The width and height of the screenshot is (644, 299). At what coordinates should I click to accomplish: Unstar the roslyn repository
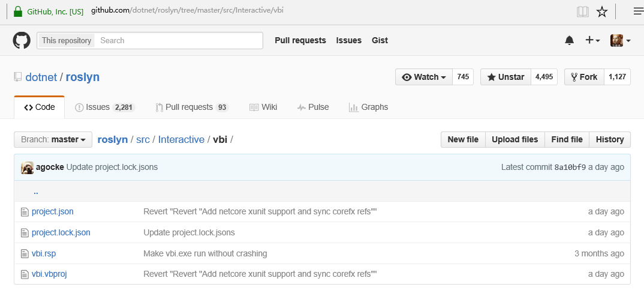(505, 77)
